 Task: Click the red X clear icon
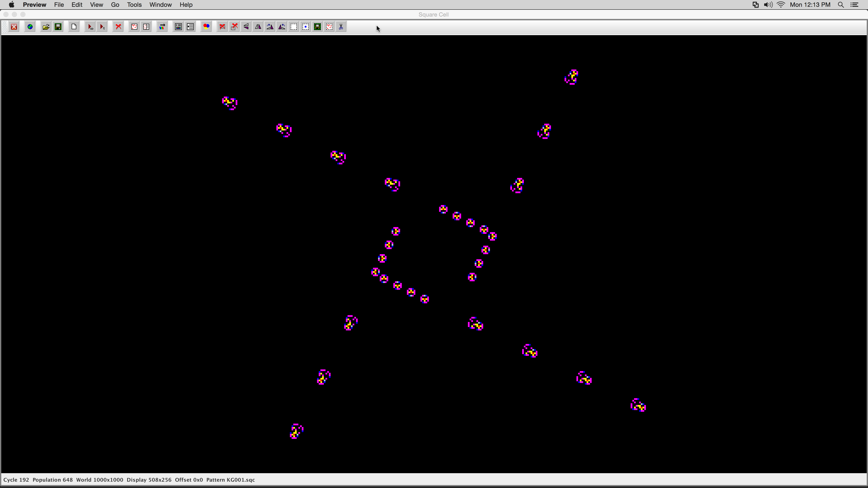(x=118, y=27)
